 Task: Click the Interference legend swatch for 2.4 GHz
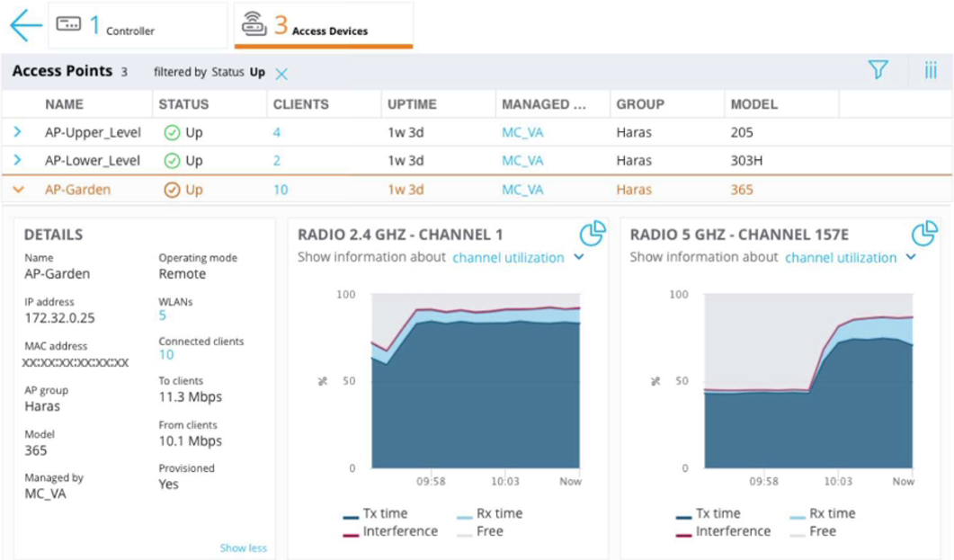351,535
